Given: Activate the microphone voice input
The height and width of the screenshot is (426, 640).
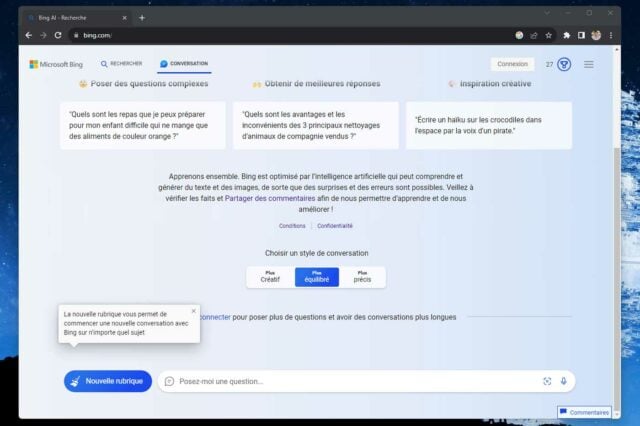Looking at the screenshot, I should coord(564,381).
